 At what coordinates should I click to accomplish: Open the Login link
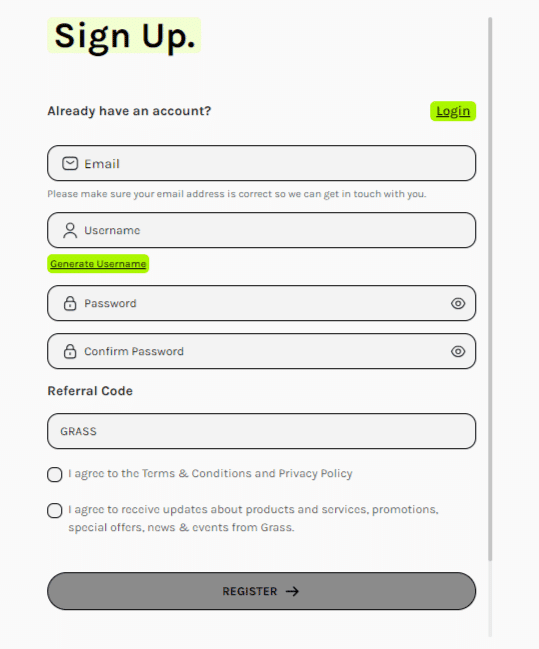(453, 111)
